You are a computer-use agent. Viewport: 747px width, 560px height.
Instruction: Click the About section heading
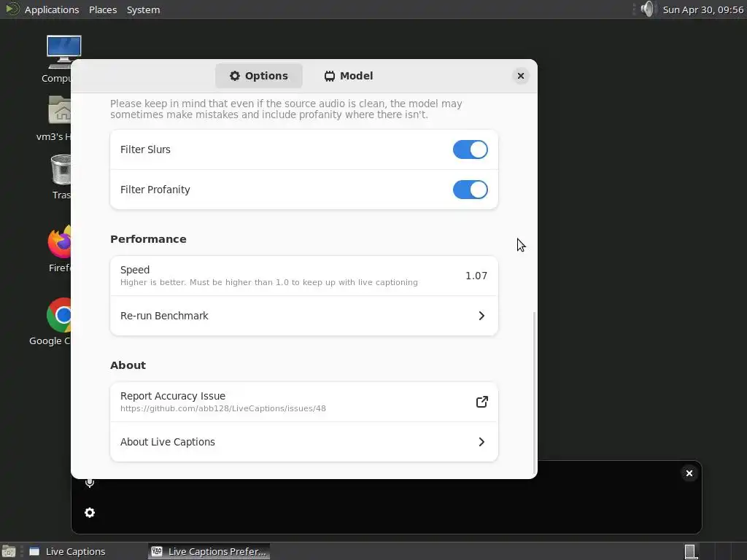click(x=128, y=365)
